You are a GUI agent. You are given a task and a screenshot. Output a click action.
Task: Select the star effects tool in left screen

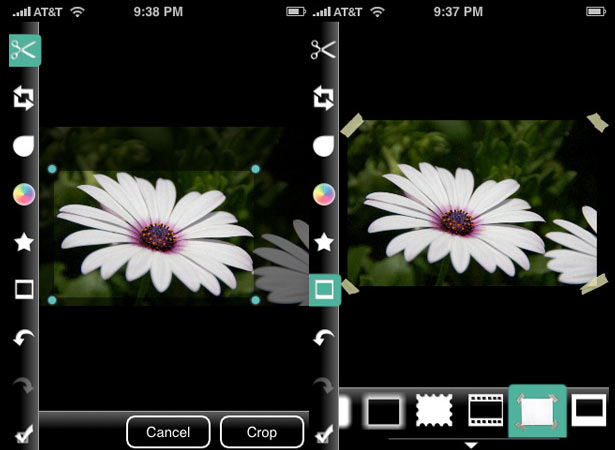tap(24, 242)
